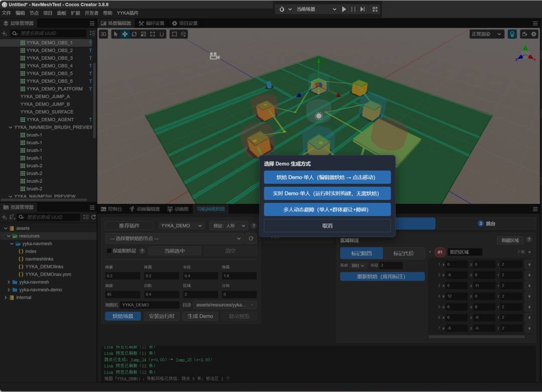Click the pause preview button
542x392 pixels.
[353, 10]
